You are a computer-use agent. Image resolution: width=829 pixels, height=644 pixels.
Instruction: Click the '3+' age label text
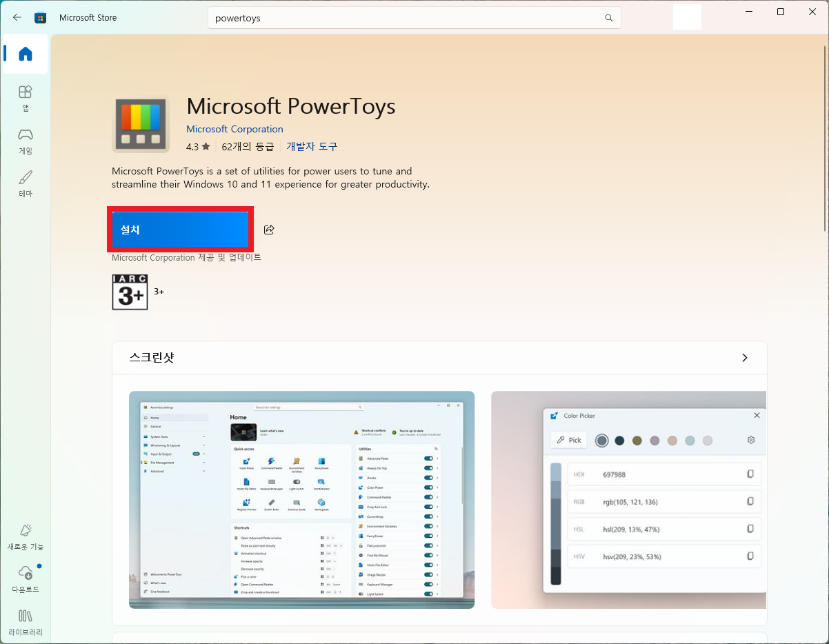pos(159,292)
